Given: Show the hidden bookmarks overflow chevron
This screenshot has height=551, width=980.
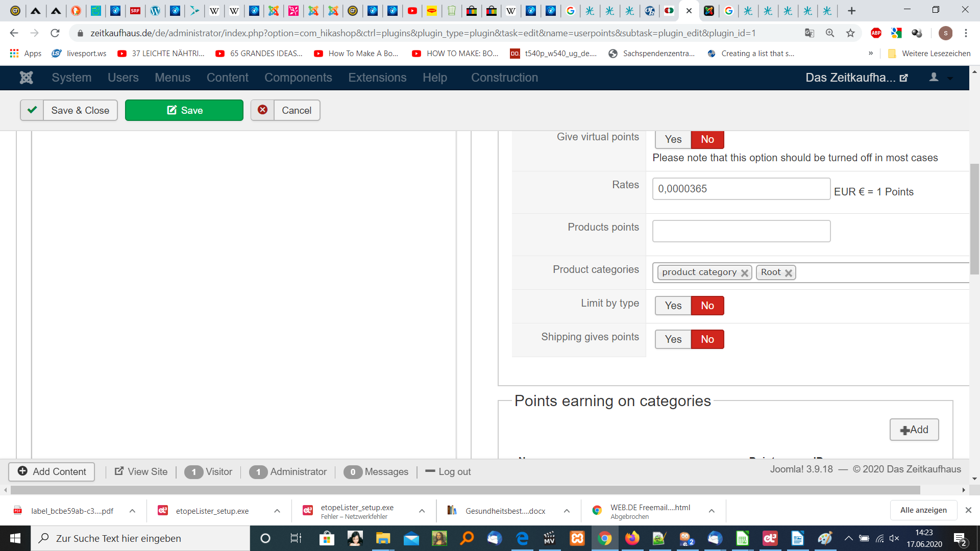Looking at the screenshot, I should tap(871, 54).
